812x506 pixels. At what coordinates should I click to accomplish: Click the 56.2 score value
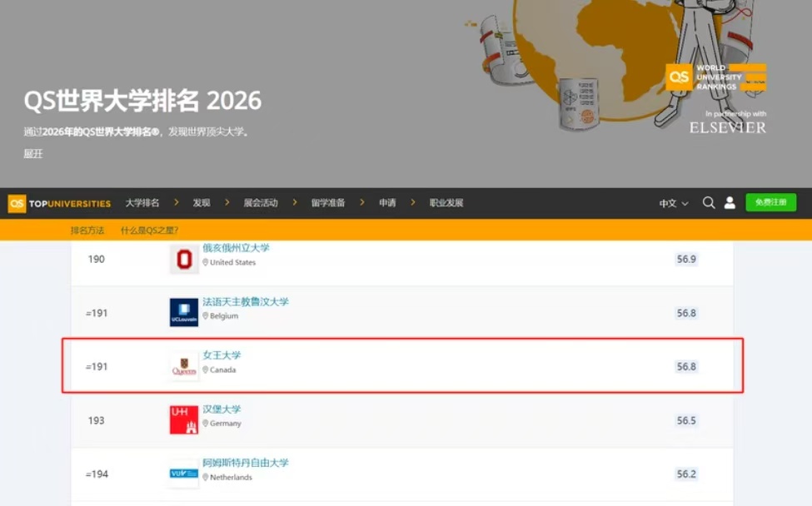[x=686, y=474]
